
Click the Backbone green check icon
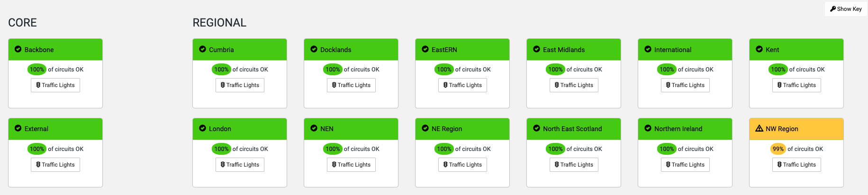[x=18, y=49]
